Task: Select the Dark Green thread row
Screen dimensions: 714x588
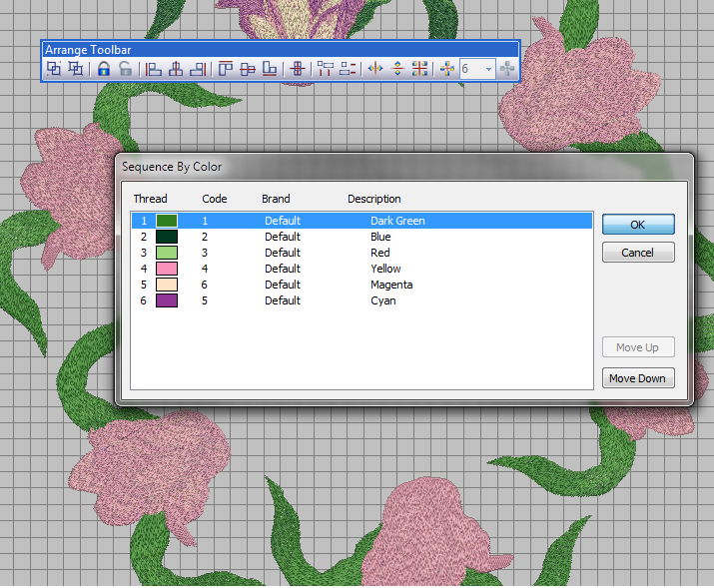Action: pos(362,221)
